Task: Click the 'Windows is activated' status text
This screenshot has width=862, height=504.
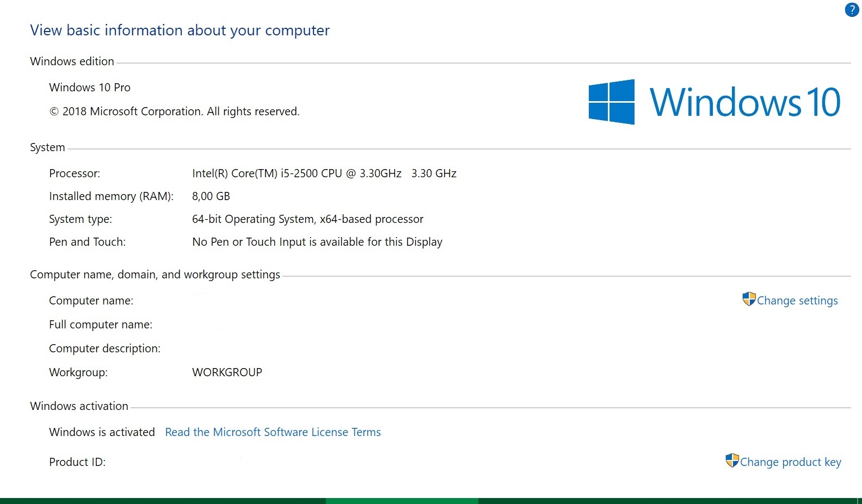Action: coord(102,432)
